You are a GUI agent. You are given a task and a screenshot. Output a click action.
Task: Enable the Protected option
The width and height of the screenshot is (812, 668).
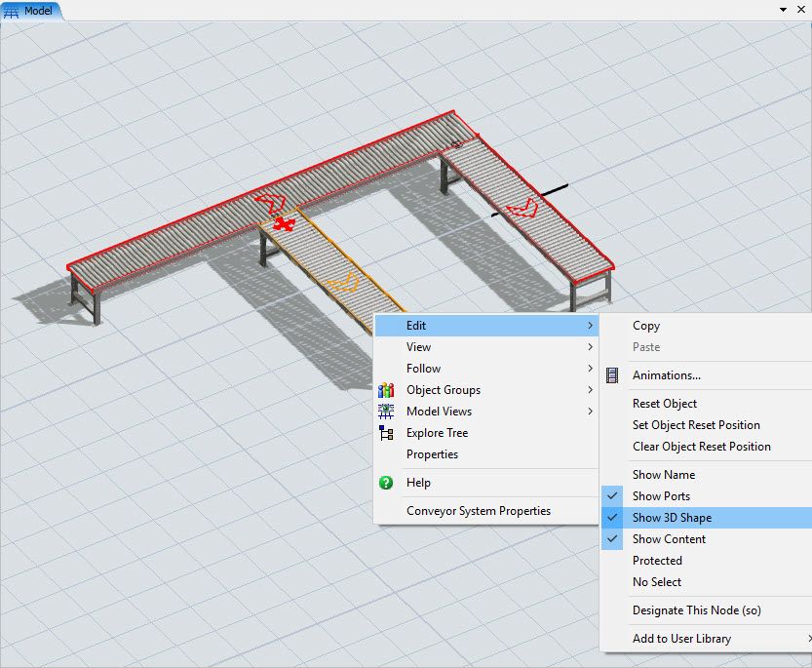click(707, 561)
